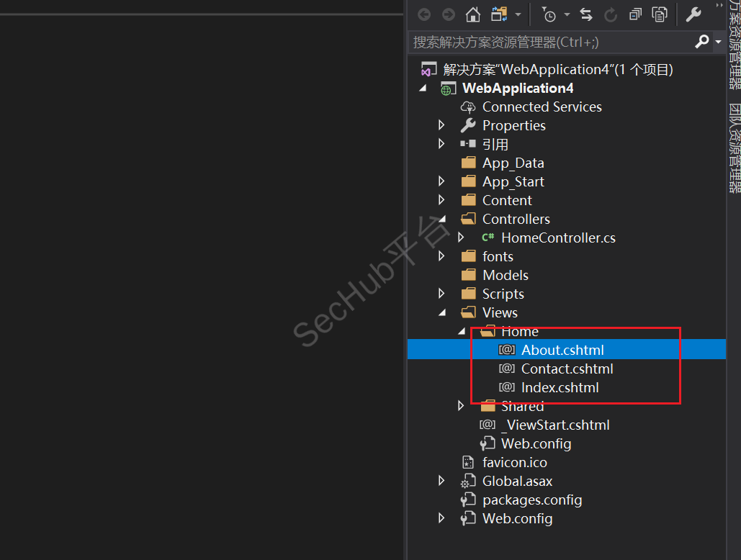This screenshot has width=741, height=560.
Task: Click the Collapse All icon in toolbar
Action: 635,14
